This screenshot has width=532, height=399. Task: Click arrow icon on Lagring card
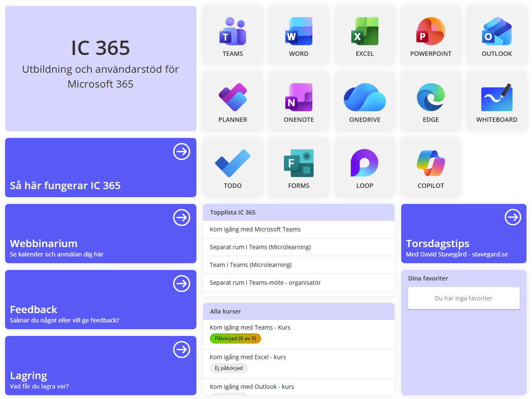click(x=182, y=349)
